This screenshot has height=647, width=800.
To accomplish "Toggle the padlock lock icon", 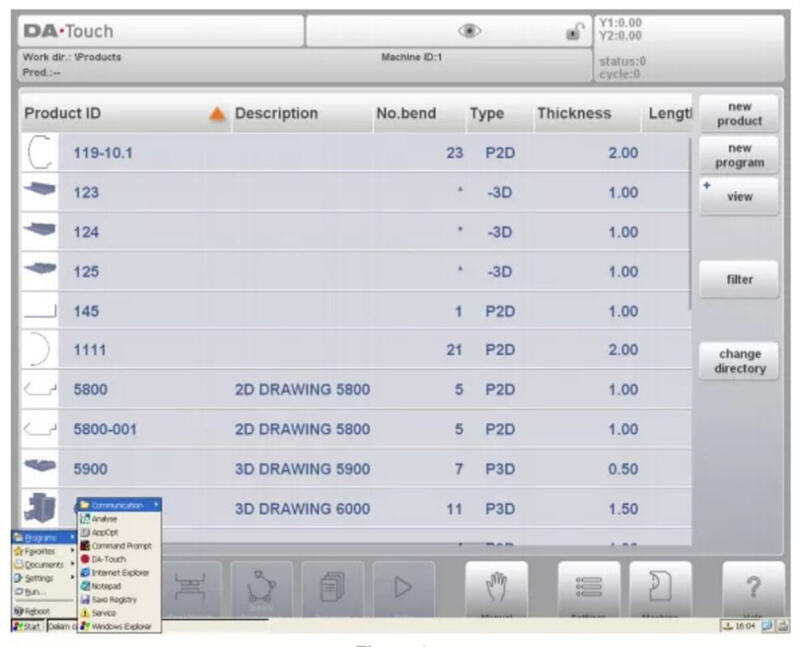I will coord(573,31).
